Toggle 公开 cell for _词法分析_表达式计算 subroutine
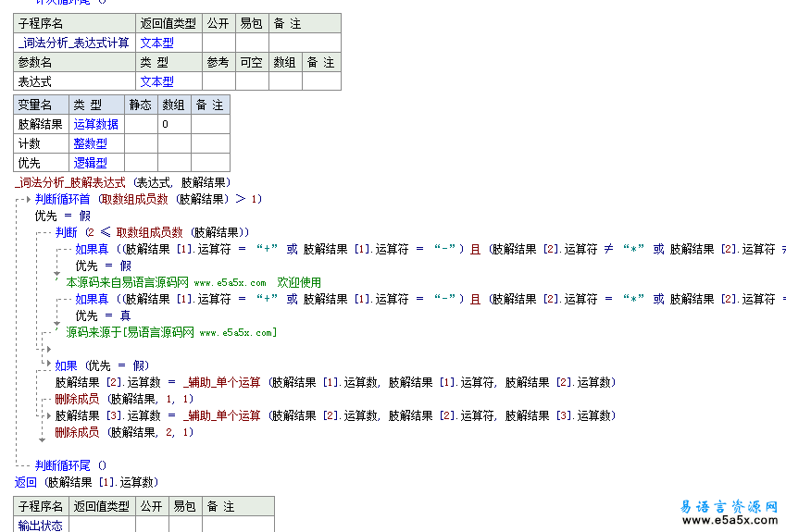 218,43
